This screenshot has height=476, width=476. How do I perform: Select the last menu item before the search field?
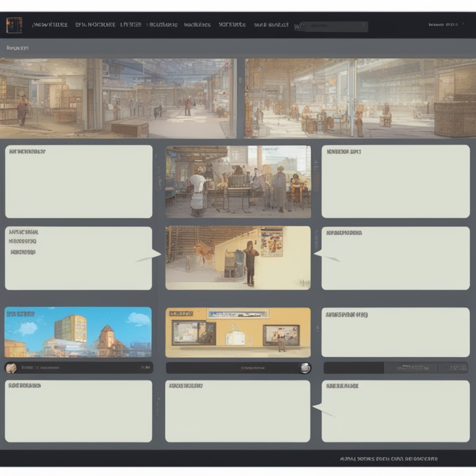click(x=271, y=25)
